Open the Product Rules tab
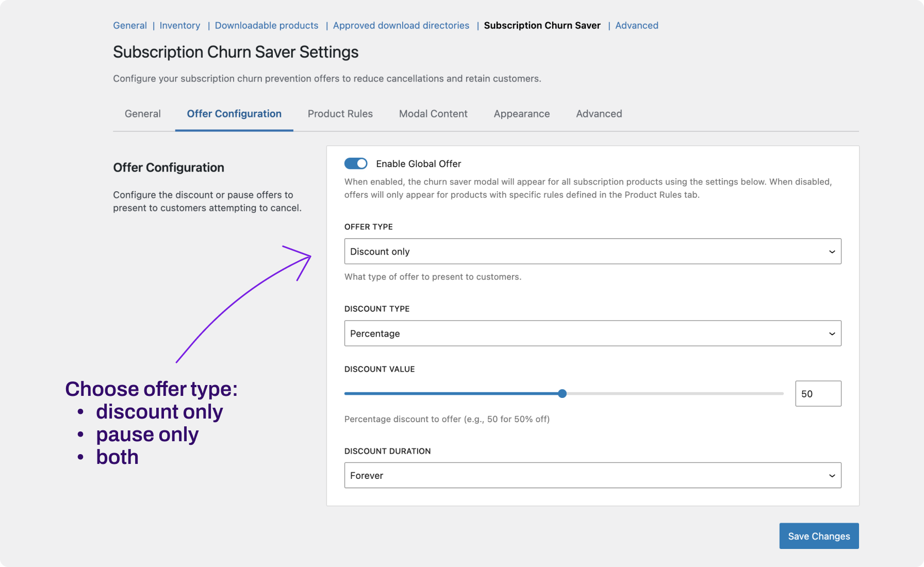The width and height of the screenshot is (924, 567). (x=340, y=114)
